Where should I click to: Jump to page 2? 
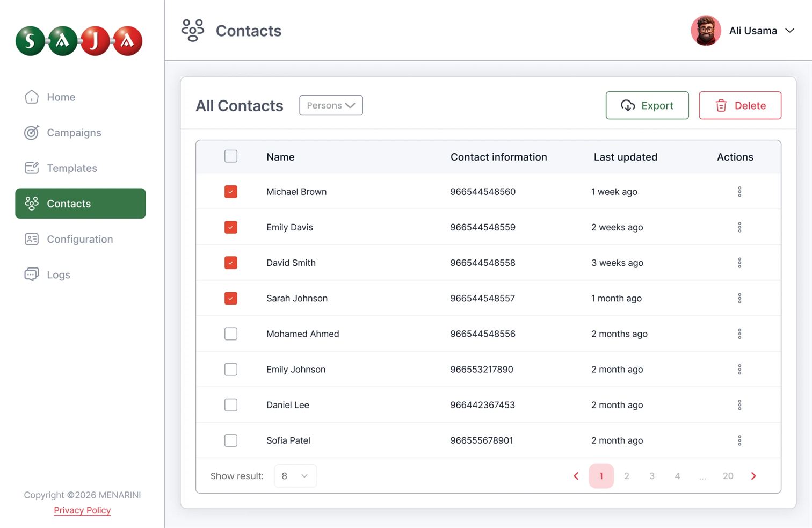(627, 476)
